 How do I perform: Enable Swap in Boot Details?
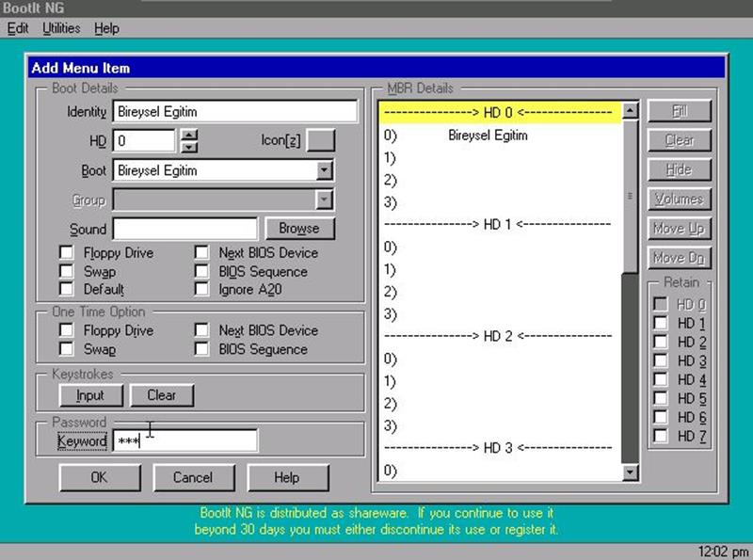click(x=66, y=271)
